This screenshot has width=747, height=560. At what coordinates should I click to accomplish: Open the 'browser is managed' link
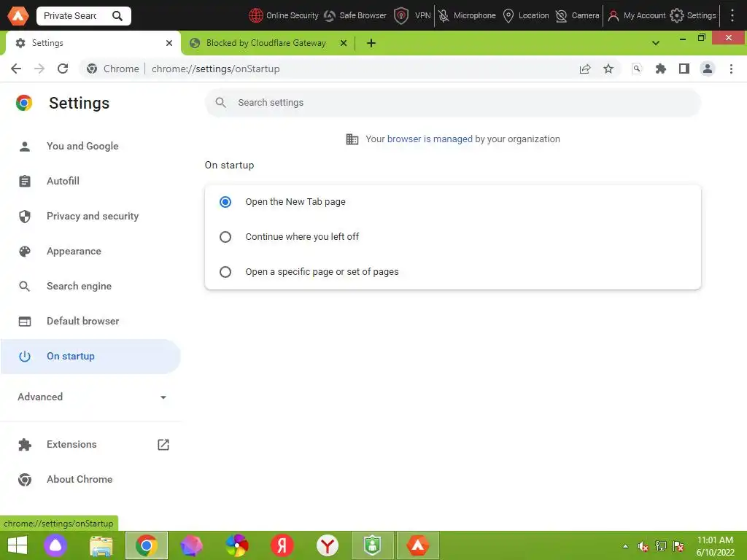430,139
